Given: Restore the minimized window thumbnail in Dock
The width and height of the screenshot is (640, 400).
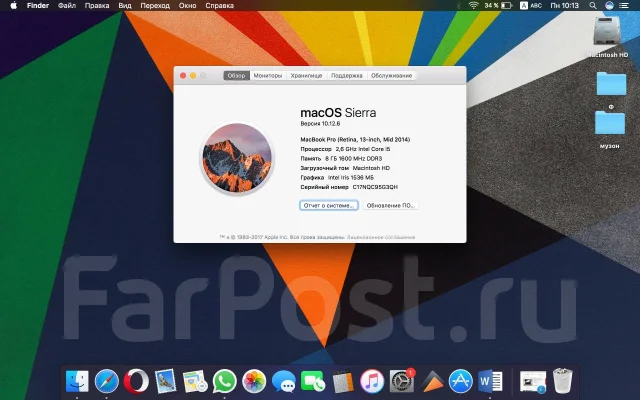Looking at the screenshot, I should (x=533, y=382).
